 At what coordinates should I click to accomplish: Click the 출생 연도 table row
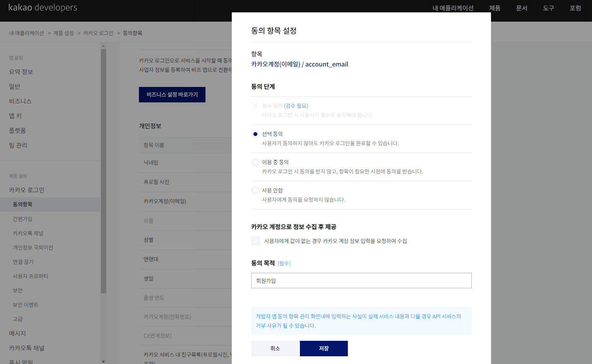(185, 298)
